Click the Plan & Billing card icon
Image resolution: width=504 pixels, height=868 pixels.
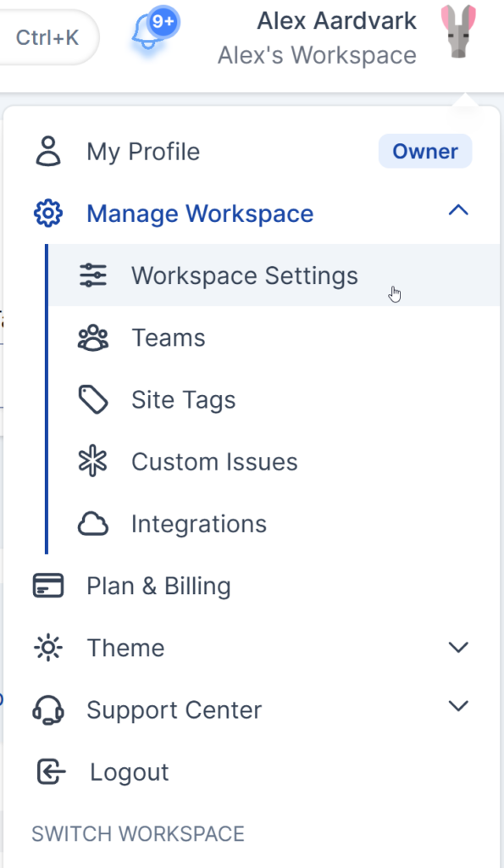(48, 585)
